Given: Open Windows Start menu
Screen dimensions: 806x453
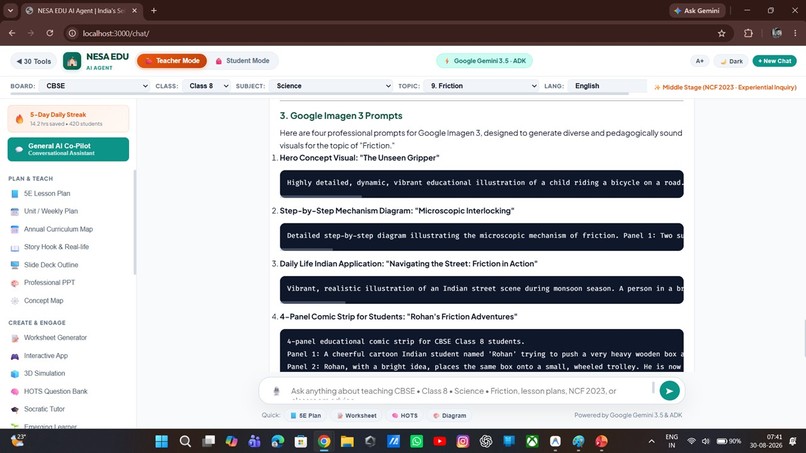Looking at the screenshot, I should (161, 441).
